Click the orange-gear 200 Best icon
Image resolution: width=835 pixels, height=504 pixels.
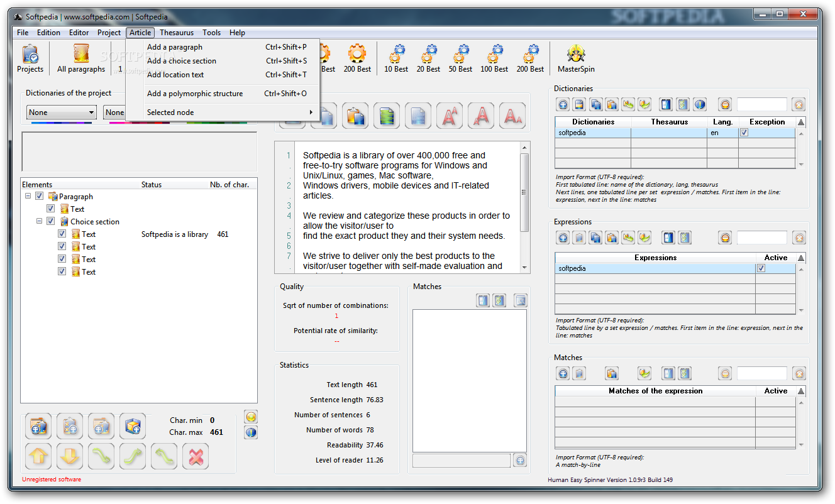click(357, 58)
